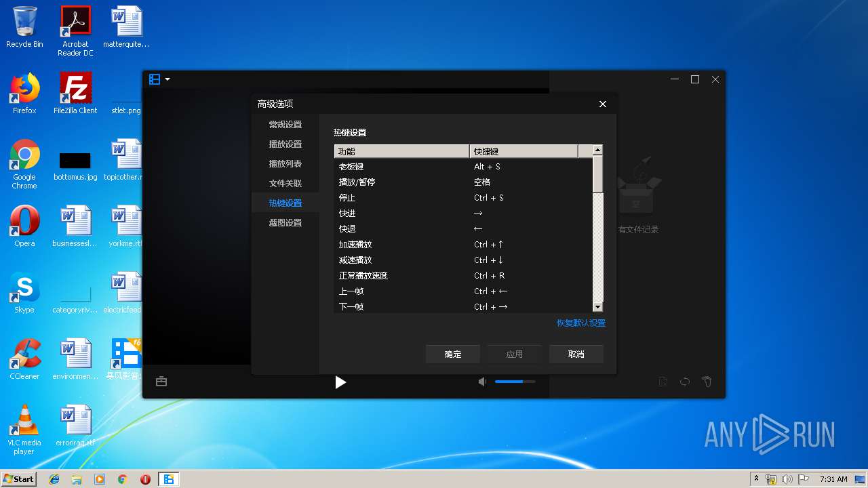Click the loop mode icon in the playlist panel
Image resolution: width=868 pixels, height=488 pixels.
tap(685, 382)
